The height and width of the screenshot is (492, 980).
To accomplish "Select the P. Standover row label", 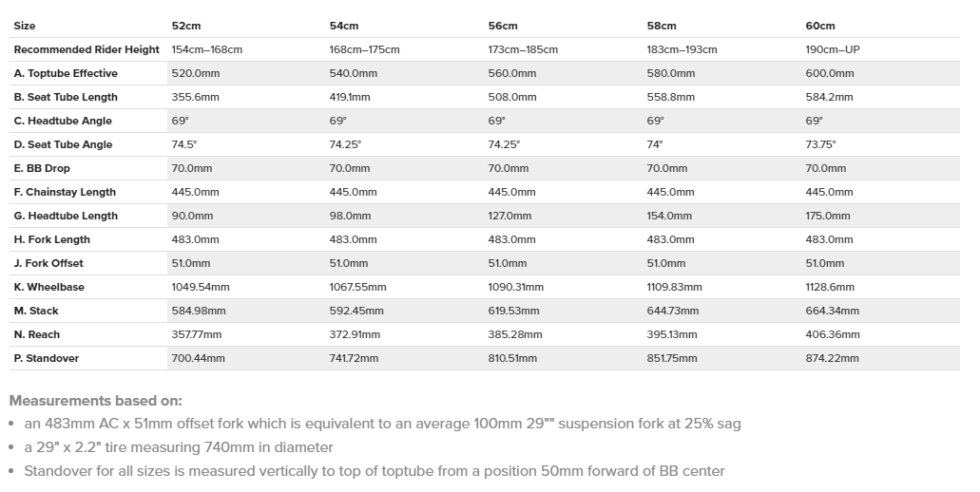I will click(47, 358).
